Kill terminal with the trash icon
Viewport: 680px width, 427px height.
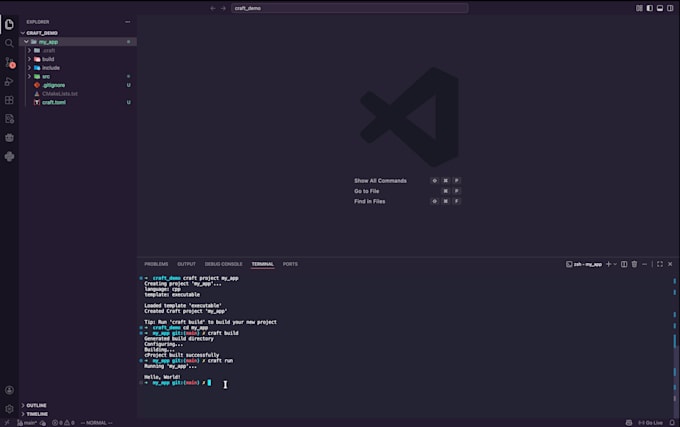(634, 264)
